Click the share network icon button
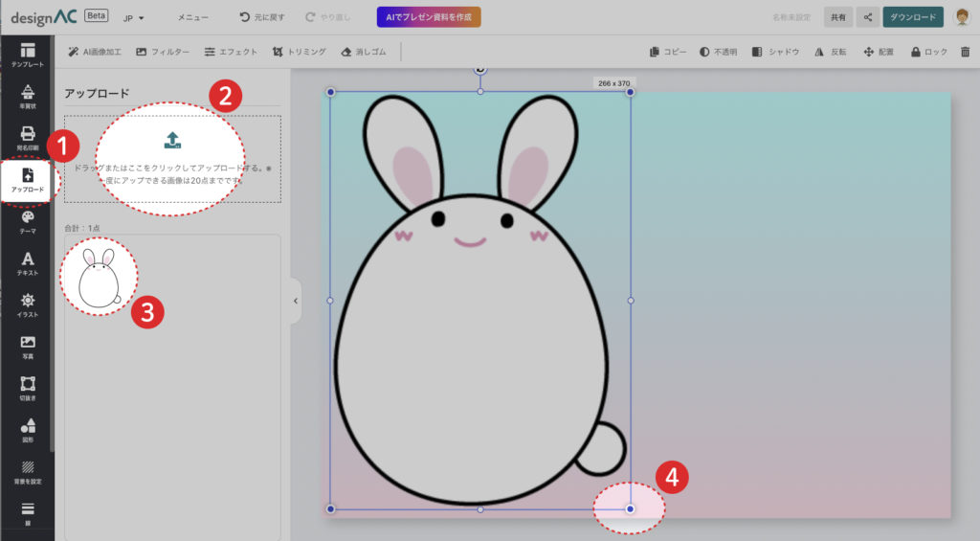 (x=867, y=17)
